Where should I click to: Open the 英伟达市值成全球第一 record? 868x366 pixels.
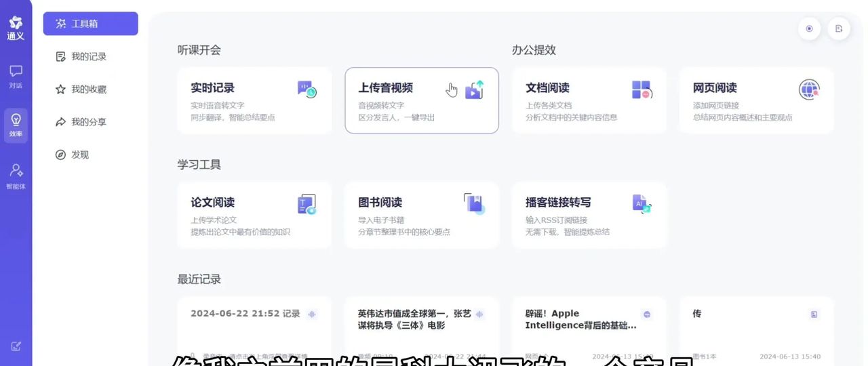coord(422,331)
